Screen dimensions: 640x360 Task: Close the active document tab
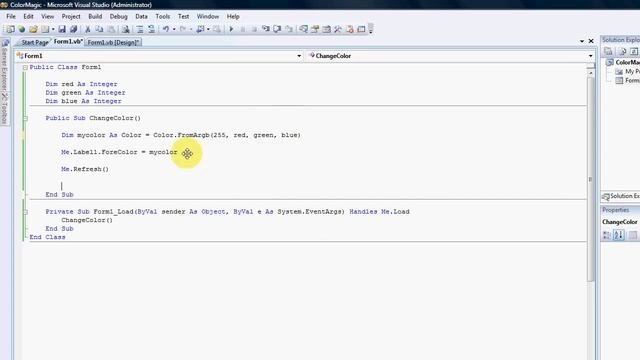pyautogui.click(x=591, y=41)
